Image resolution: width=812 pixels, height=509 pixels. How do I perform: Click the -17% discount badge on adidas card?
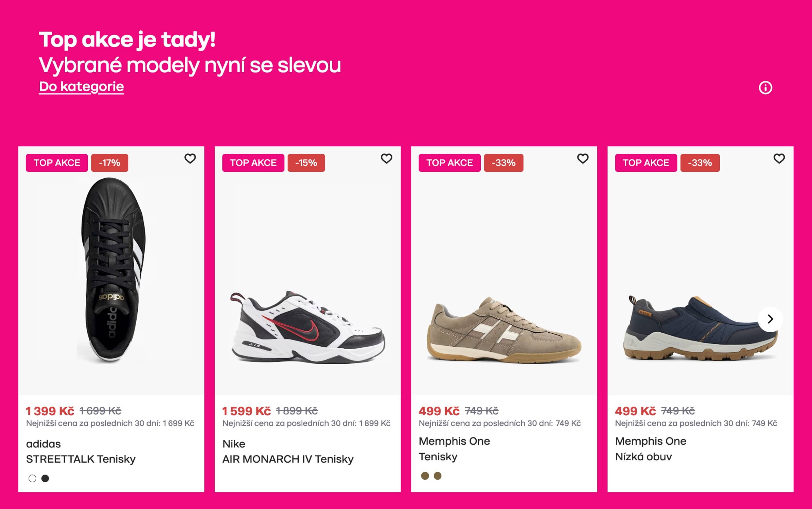(x=110, y=163)
